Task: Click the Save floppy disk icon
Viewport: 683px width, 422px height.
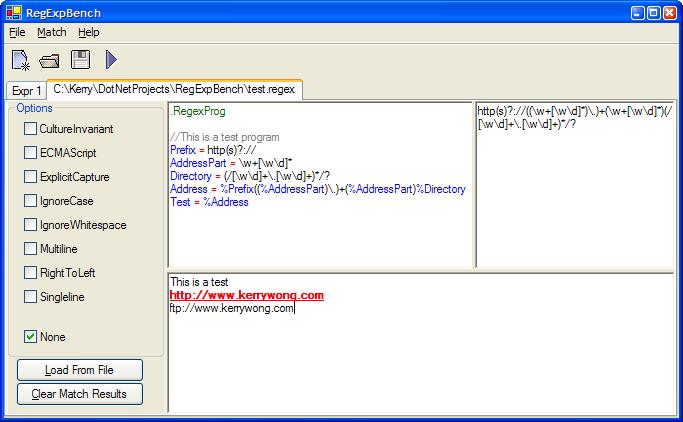Action: click(x=81, y=60)
